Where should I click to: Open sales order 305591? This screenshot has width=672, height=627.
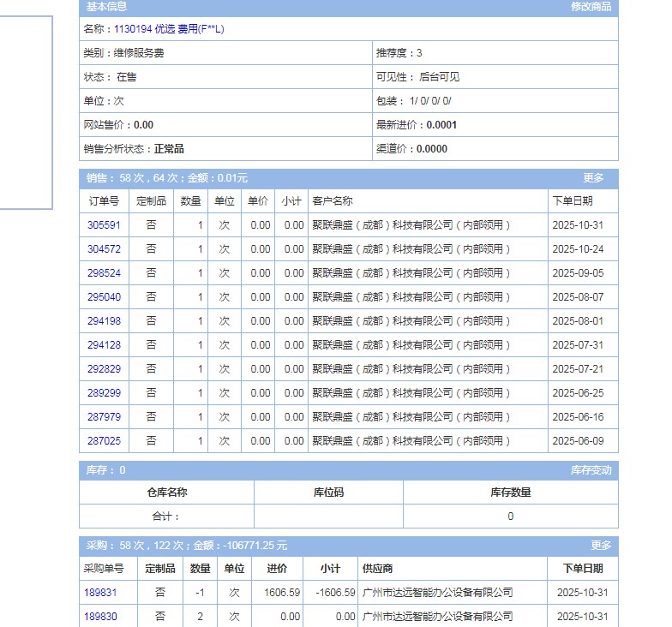click(x=104, y=225)
